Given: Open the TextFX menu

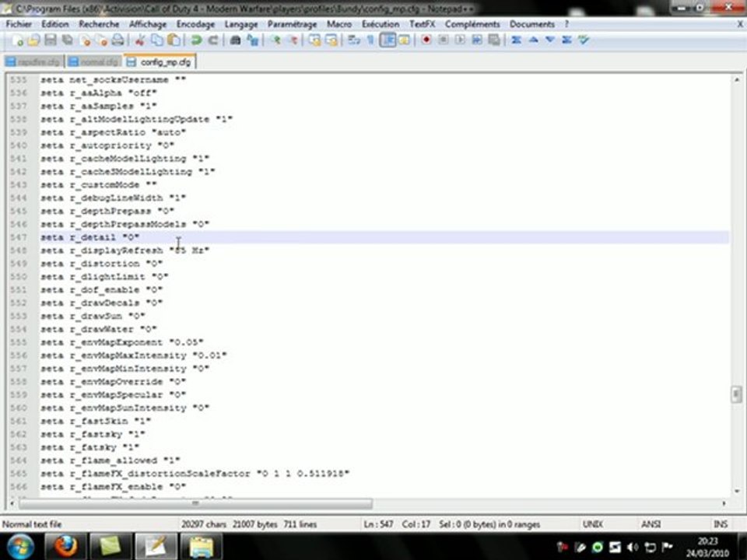Looking at the screenshot, I should [x=422, y=24].
